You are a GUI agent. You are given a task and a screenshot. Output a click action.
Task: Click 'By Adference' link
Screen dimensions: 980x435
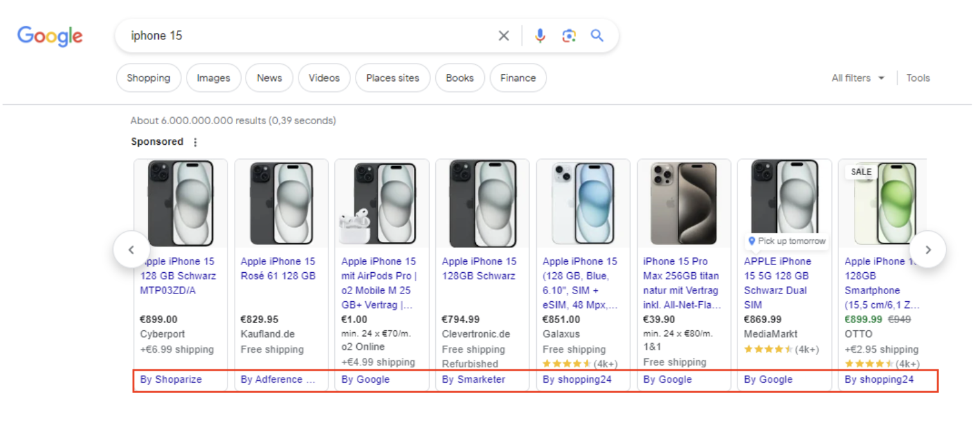tap(278, 380)
